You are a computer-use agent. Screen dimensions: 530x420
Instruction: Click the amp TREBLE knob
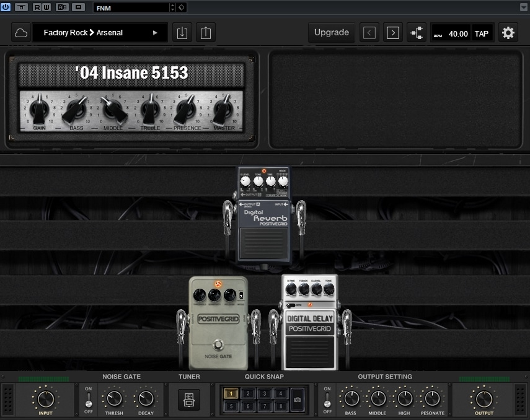150,109
